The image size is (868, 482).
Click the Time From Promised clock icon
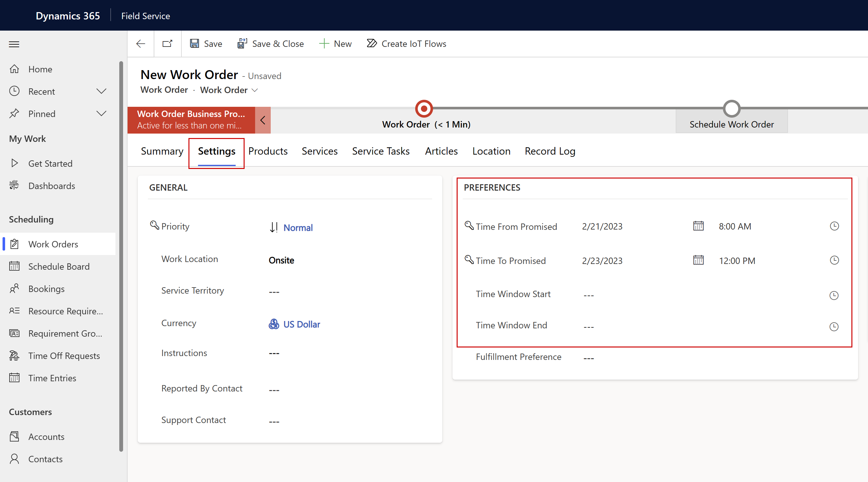834,226
